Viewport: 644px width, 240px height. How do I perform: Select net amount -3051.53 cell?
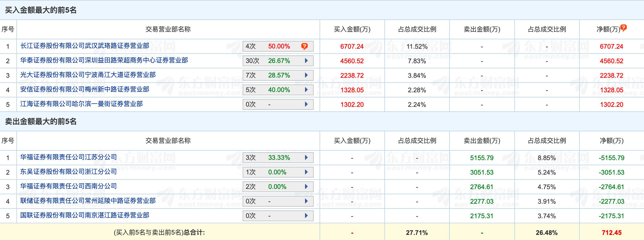tap(611, 172)
